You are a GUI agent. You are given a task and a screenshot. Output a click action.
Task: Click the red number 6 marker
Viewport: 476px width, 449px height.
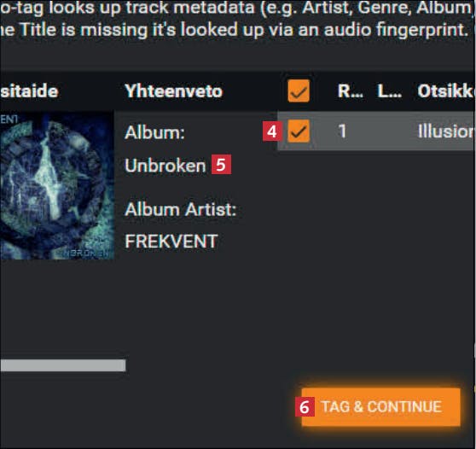coord(305,407)
